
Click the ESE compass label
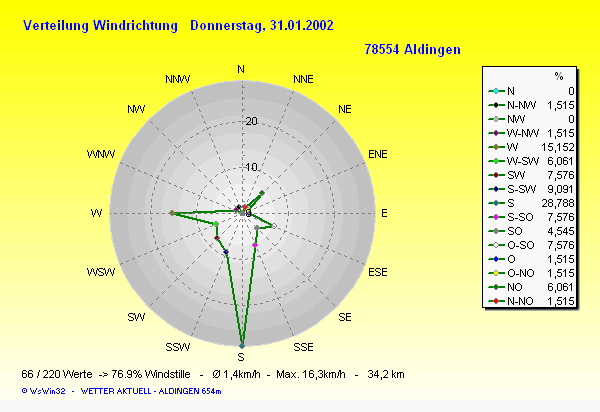pyautogui.click(x=378, y=272)
